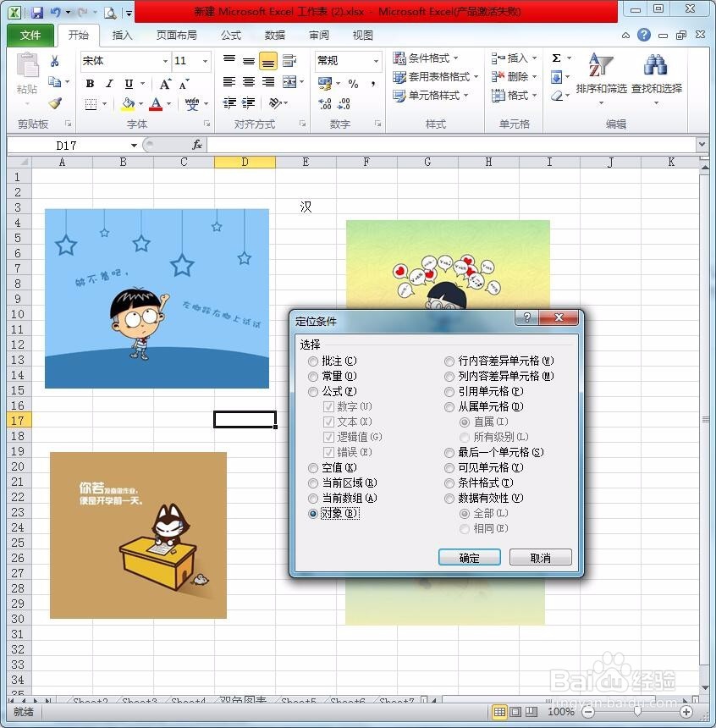Switch to Page Layout view in status bar

point(515,711)
